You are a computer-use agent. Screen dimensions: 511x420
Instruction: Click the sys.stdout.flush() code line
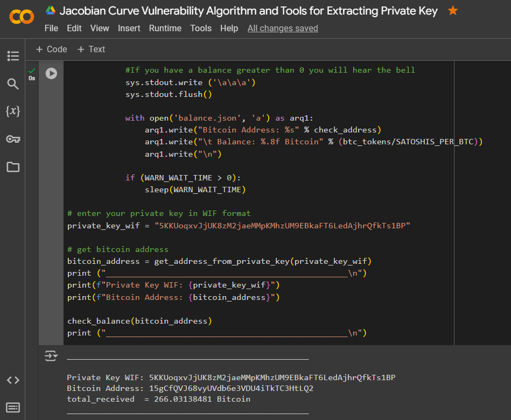169,94
